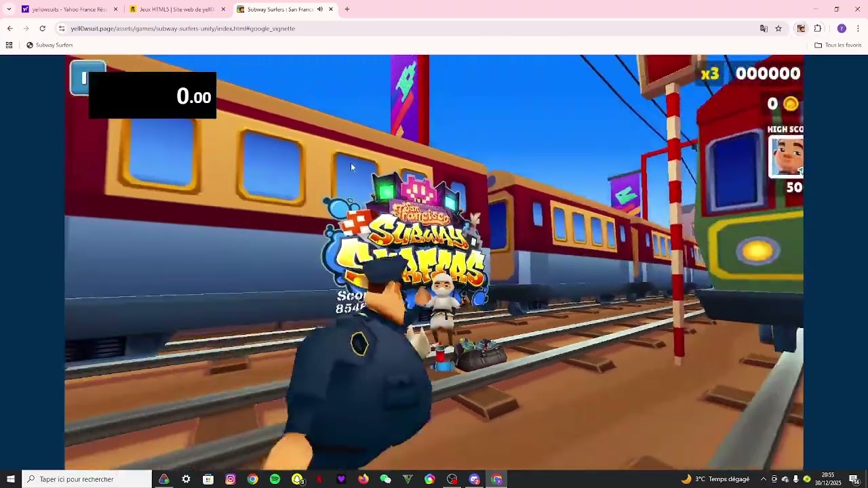Open the tab search dropdown
This screenshot has height=488, width=868.
(9, 9)
